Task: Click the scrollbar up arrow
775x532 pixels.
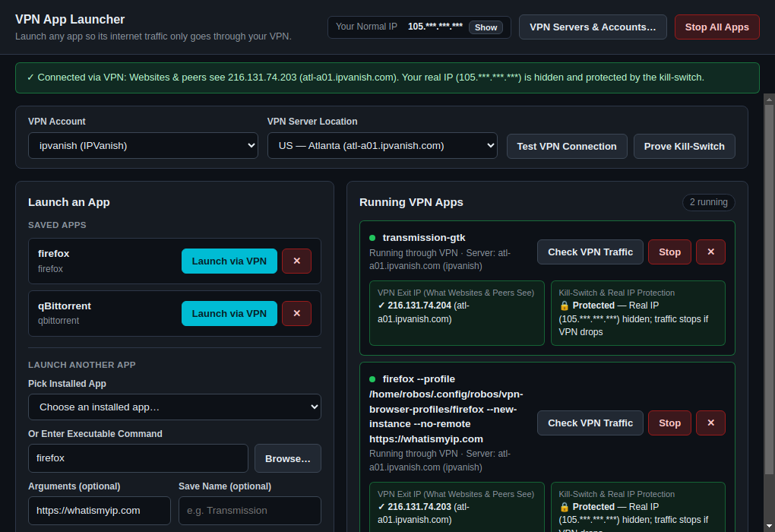Action: 769,100
